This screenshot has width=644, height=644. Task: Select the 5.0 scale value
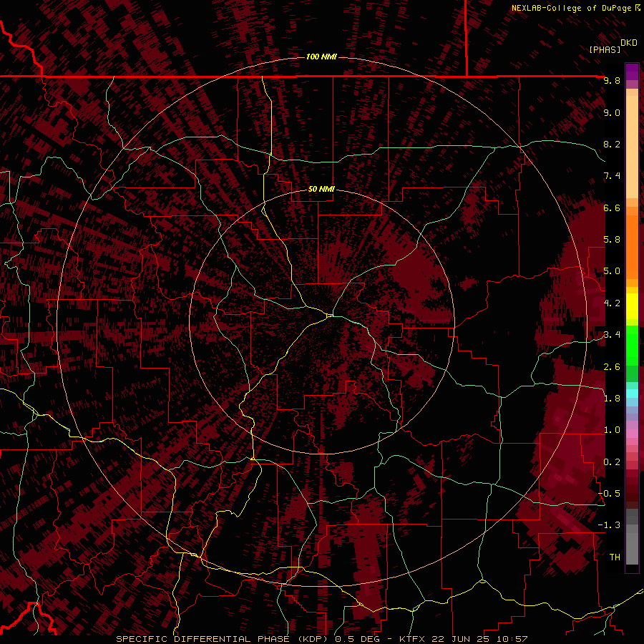click(x=612, y=271)
